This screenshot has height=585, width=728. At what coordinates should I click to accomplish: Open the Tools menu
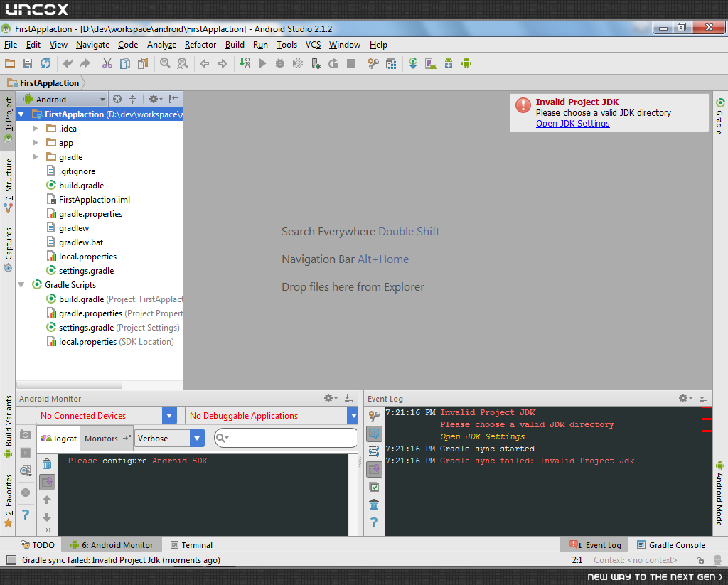[287, 45]
